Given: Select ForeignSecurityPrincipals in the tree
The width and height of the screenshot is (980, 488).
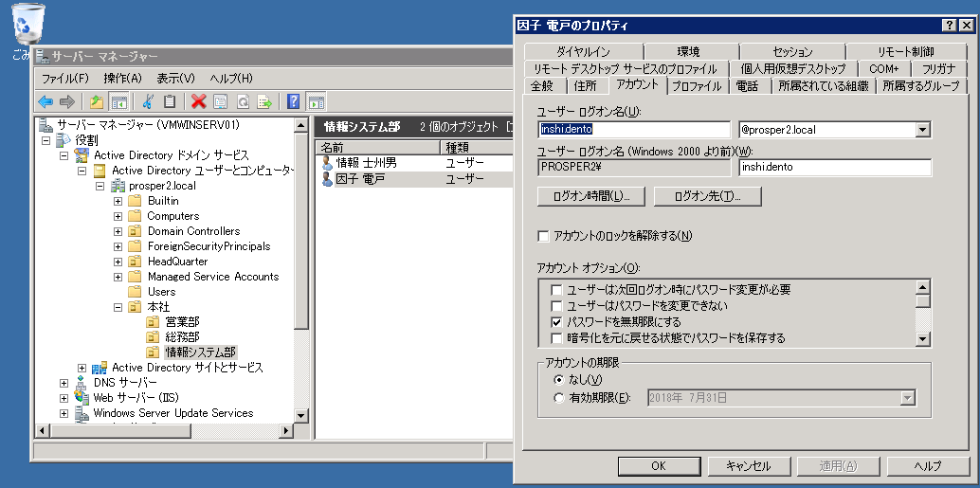Looking at the screenshot, I should point(209,246).
